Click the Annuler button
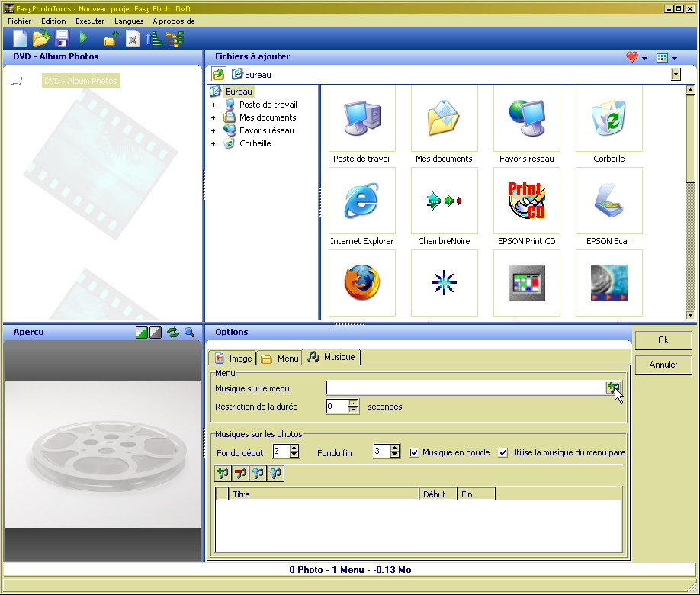This screenshot has width=700, height=595. 663,365
